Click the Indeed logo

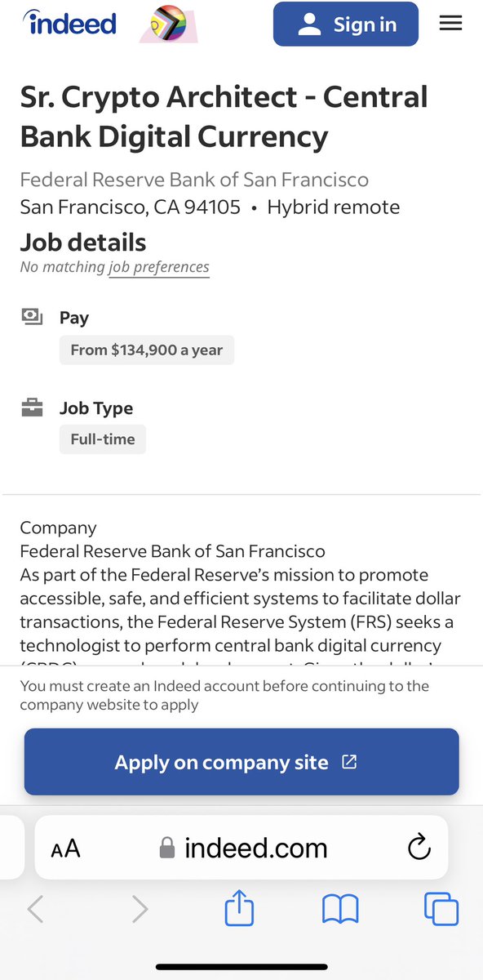[71, 23]
